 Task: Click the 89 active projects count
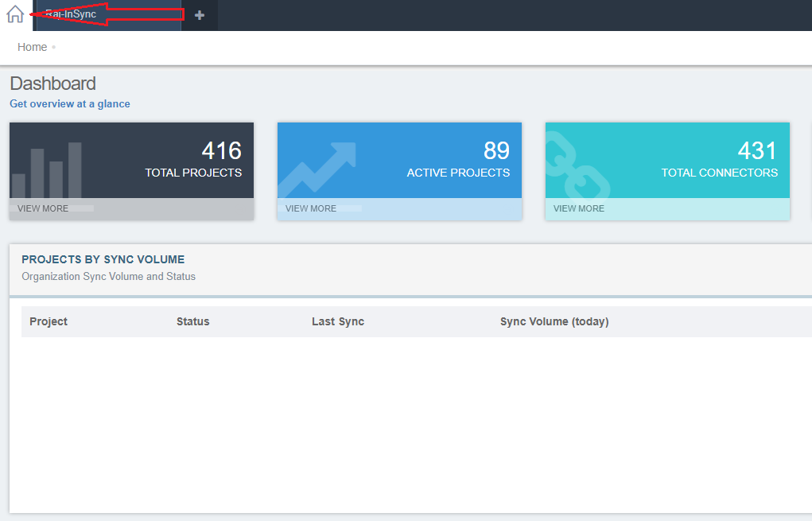pos(496,150)
